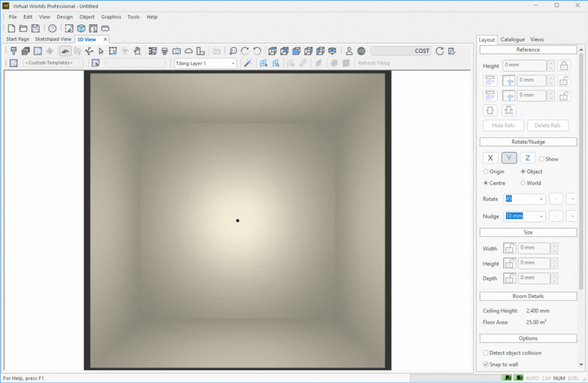Viewport: 588px width, 383px height.
Task: Open the Graphics menu
Action: (x=111, y=17)
